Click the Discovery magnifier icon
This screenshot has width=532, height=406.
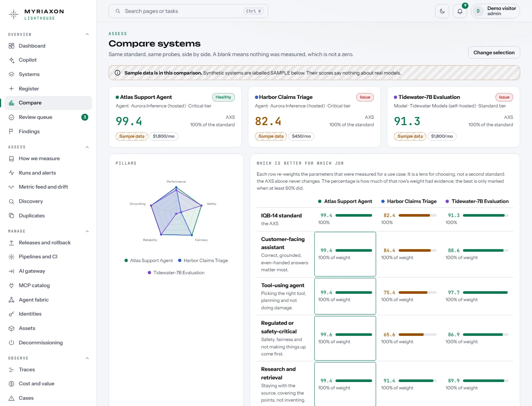[x=11, y=202]
